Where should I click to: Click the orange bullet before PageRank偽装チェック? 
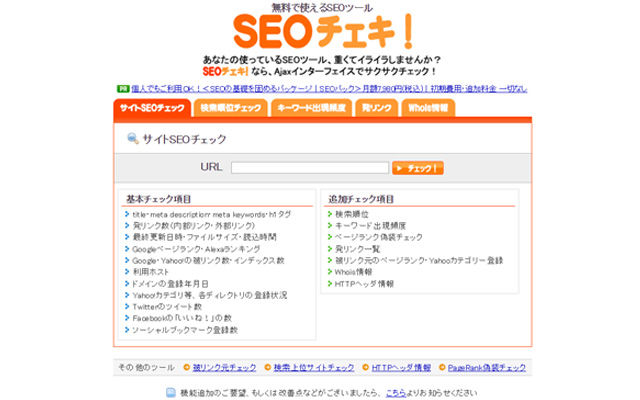coord(442,367)
